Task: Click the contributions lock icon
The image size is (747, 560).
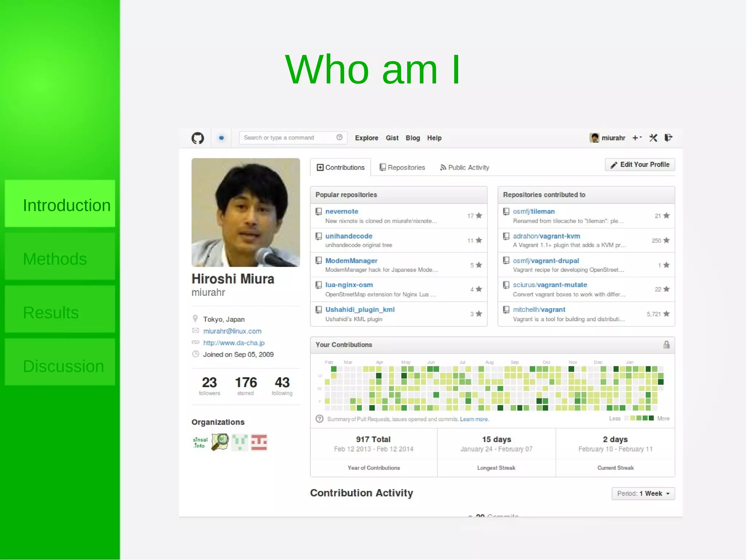Action: pyautogui.click(x=666, y=345)
